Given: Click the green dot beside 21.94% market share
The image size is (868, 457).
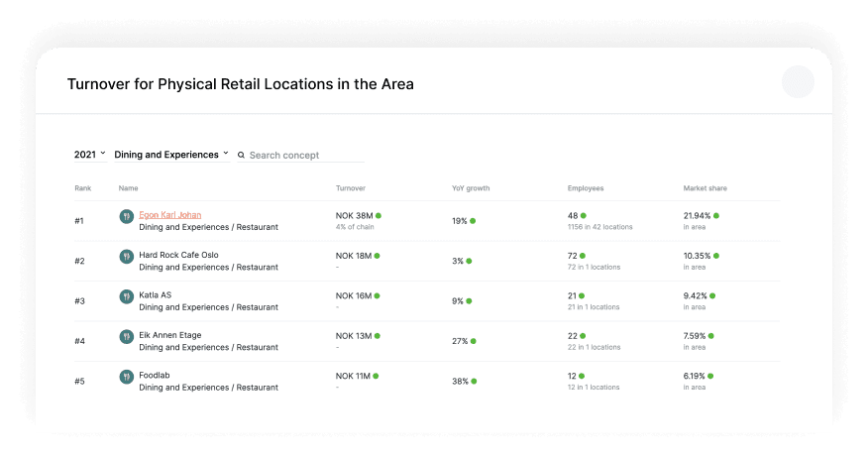Looking at the screenshot, I should point(716,215).
